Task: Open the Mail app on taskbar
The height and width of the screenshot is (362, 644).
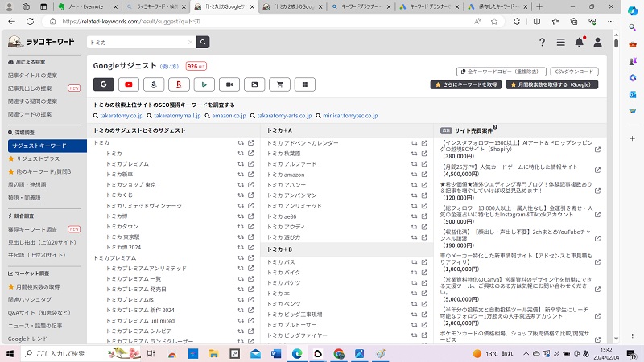Action: pyautogui.click(x=255, y=353)
